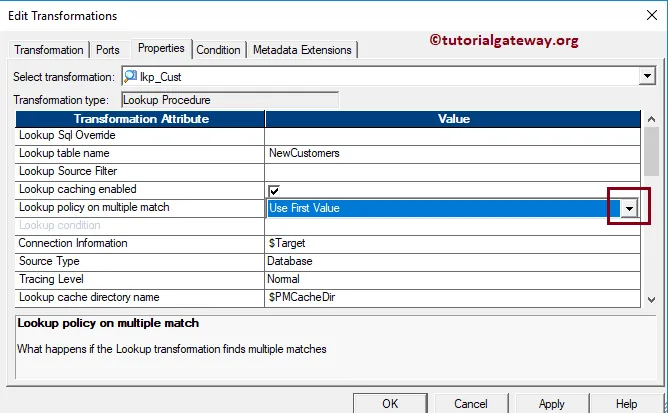
Task: Expand the Select transformation dropdown arrow
Action: click(x=647, y=76)
